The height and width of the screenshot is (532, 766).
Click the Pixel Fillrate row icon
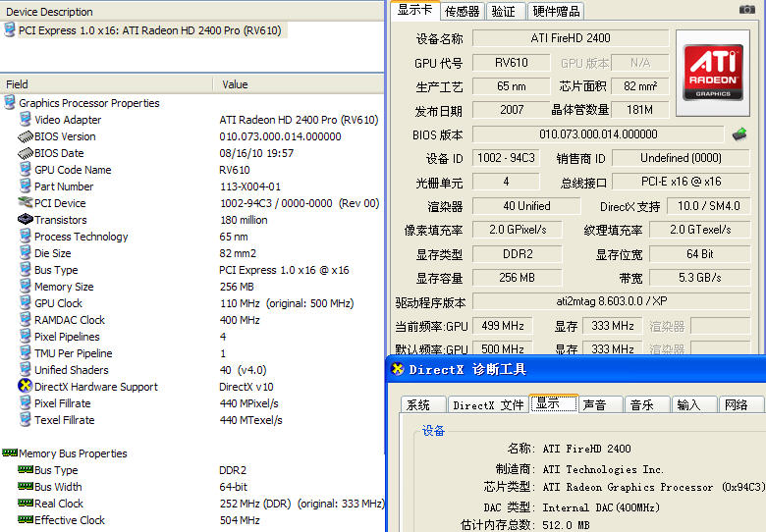click(x=25, y=403)
